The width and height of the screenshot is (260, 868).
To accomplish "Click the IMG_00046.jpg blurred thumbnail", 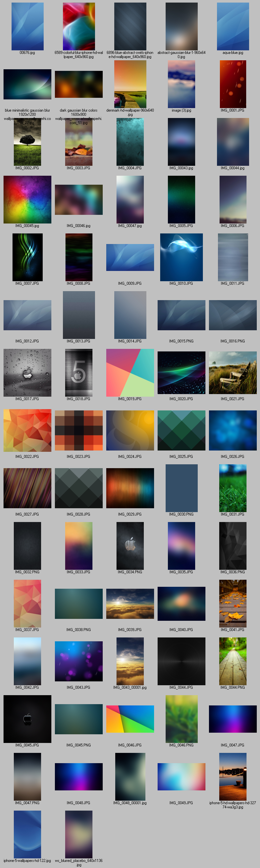I will [x=79, y=200].
